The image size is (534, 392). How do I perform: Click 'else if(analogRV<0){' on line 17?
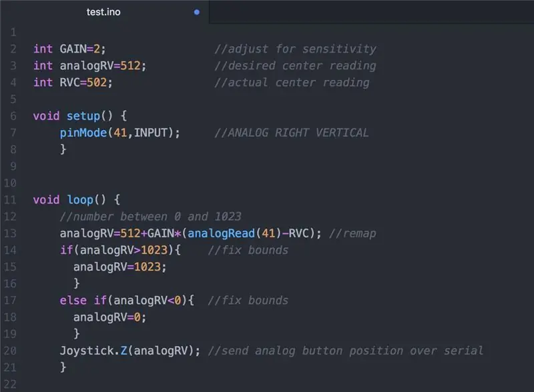(x=127, y=301)
